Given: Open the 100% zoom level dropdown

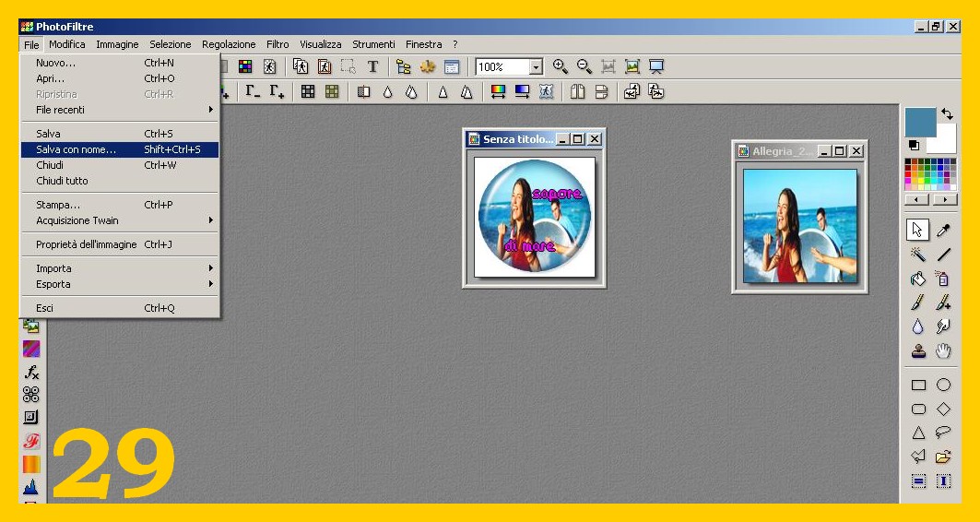Looking at the screenshot, I should click(536, 67).
